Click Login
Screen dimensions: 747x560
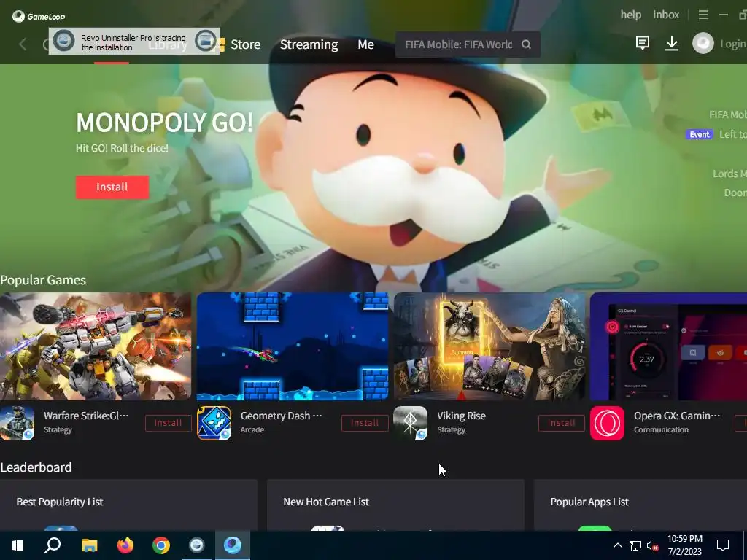pyautogui.click(x=733, y=44)
